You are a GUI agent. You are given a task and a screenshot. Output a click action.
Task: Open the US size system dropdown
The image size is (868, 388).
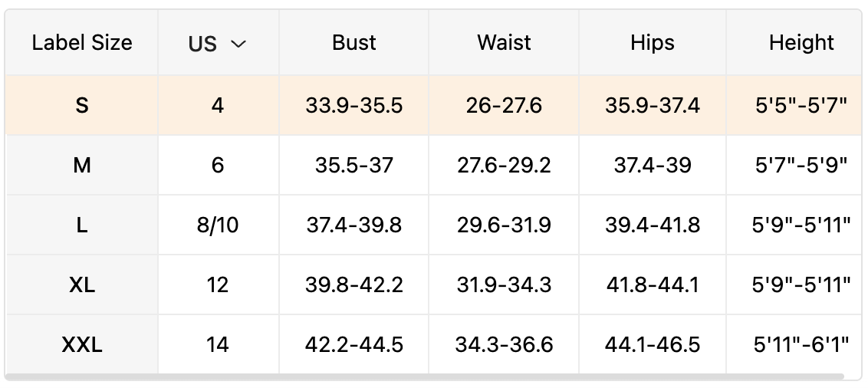(x=217, y=44)
